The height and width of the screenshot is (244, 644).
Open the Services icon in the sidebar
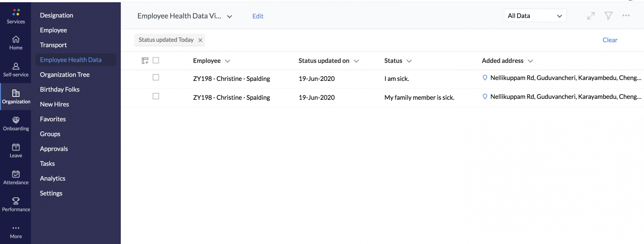click(16, 13)
